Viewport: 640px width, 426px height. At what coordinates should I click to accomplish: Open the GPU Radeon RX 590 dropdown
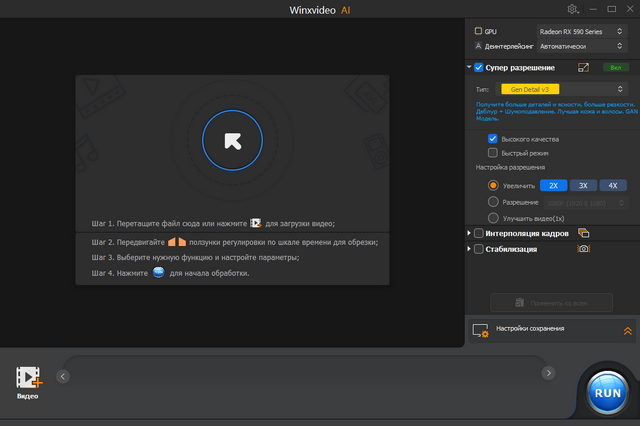coord(581,31)
